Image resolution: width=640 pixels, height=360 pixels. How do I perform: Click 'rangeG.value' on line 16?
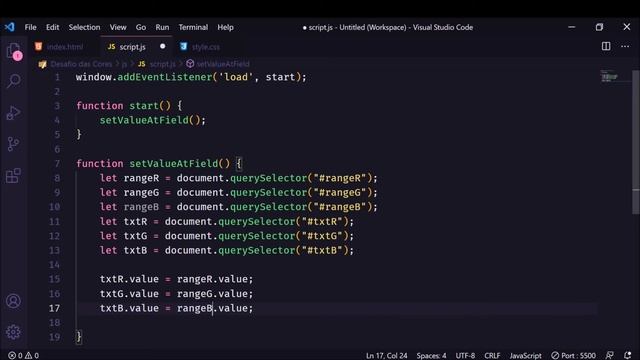(x=212, y=294)
